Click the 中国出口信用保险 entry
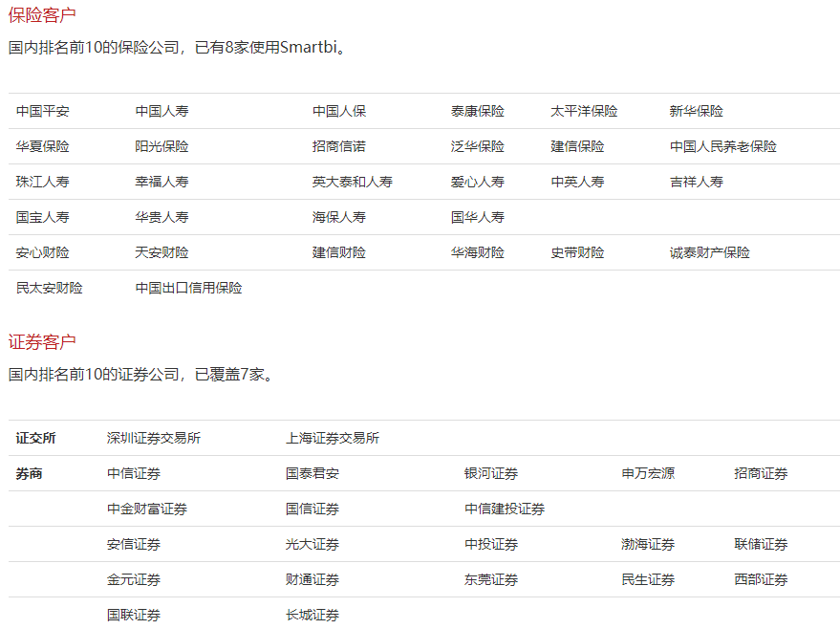The image size is (840, 629). (x=188, y=288)
